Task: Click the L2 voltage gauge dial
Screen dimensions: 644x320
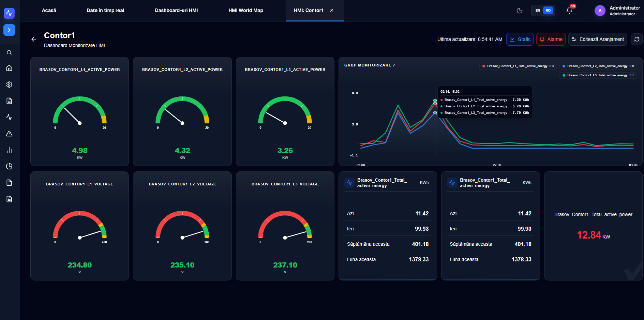Action: point(182,225)
